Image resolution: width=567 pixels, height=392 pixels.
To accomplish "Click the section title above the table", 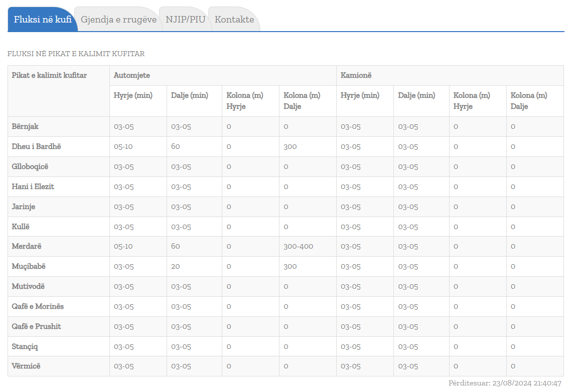I will point(76,54).
